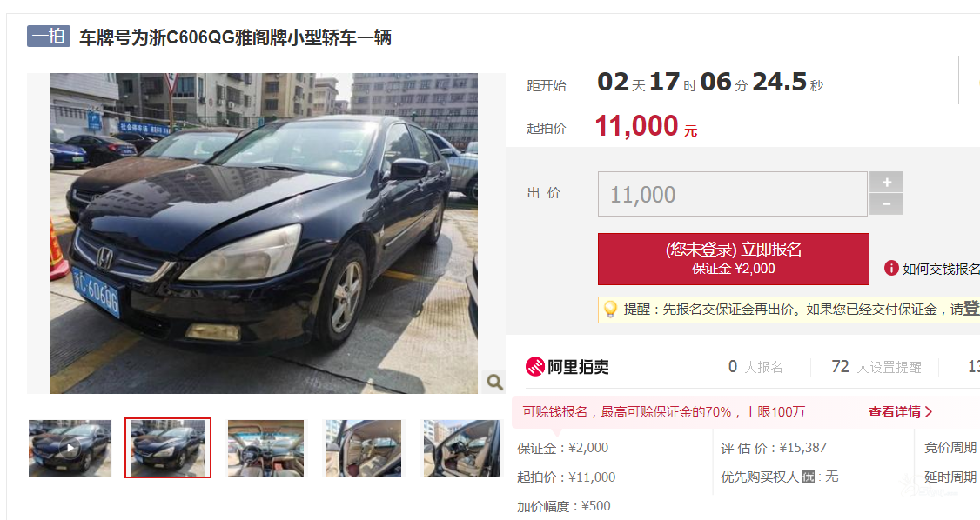The width and height of the screenshot is (980, 520).
Task: Click the red info icon beside 如何交钱报名
Action: point(891,269)
